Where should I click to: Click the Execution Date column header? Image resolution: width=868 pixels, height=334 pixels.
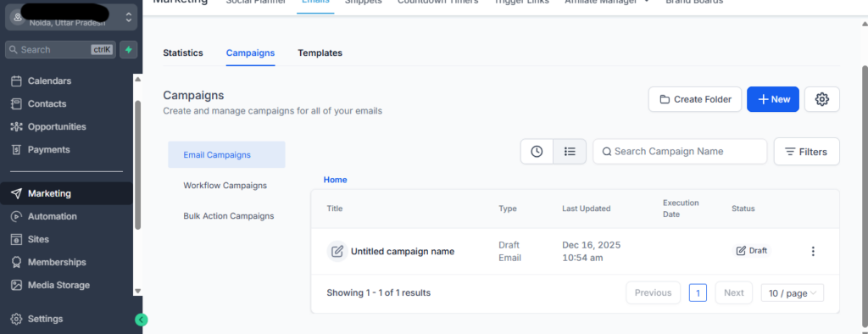681,209
